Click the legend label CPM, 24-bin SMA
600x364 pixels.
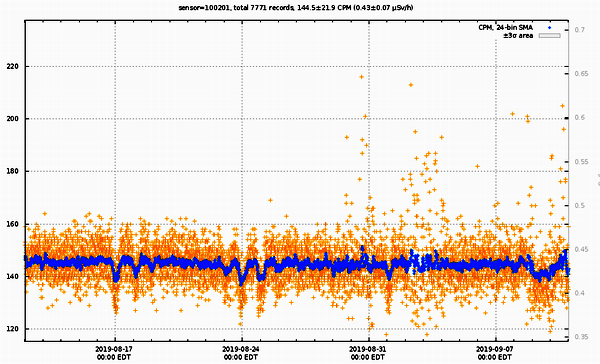(x=505, y=28)
